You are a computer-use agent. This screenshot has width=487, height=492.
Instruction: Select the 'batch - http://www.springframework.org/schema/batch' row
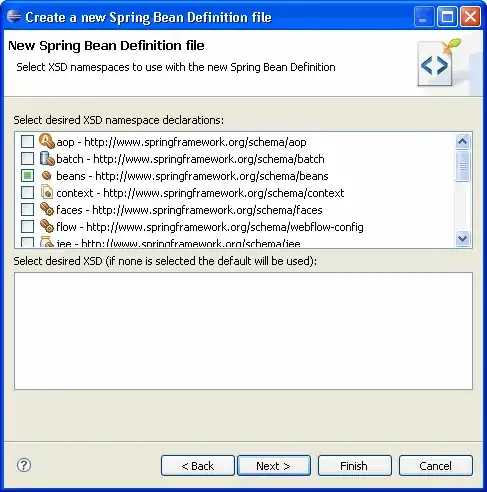pyautogui.click(x=190, y=159)
